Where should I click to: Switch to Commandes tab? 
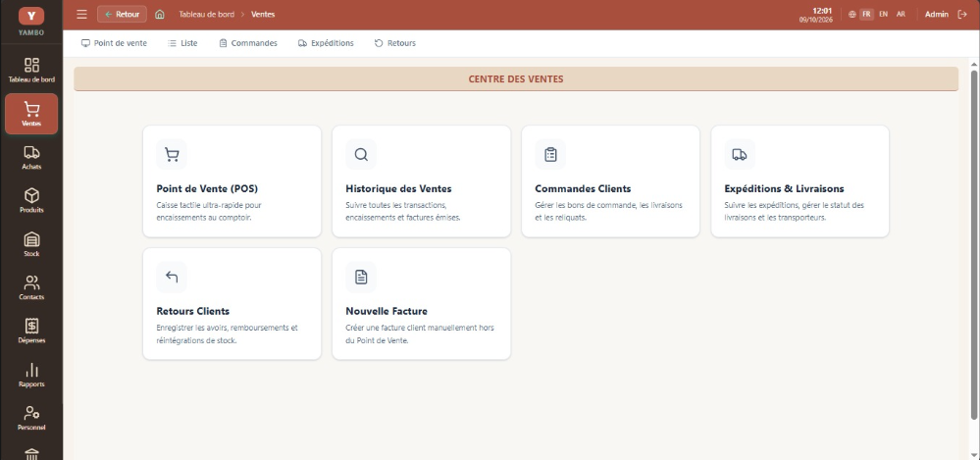tap(248, 43)
